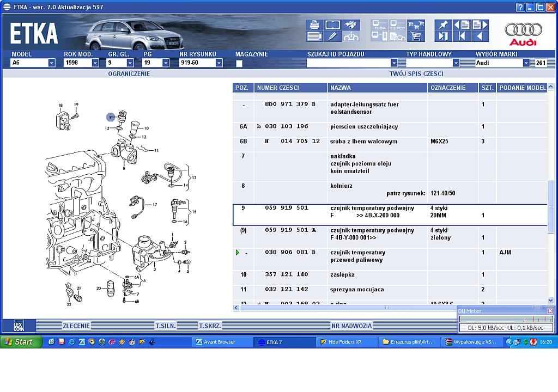This screenshot has height=392, width=558.
Task: Click the POZ. column header
Action: tap(243, 88)
